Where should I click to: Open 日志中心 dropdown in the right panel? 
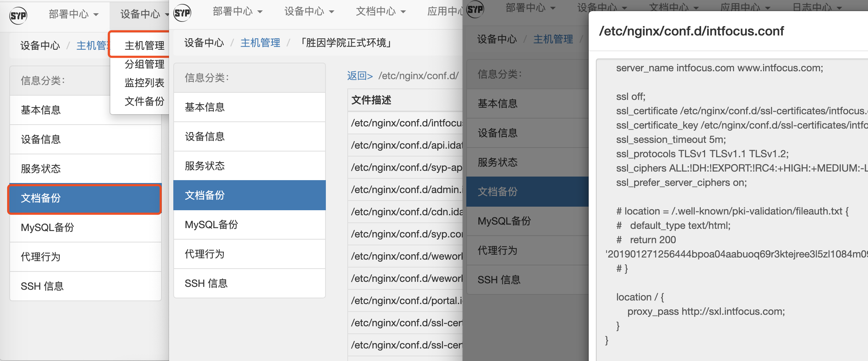click(x=817, y=7)
